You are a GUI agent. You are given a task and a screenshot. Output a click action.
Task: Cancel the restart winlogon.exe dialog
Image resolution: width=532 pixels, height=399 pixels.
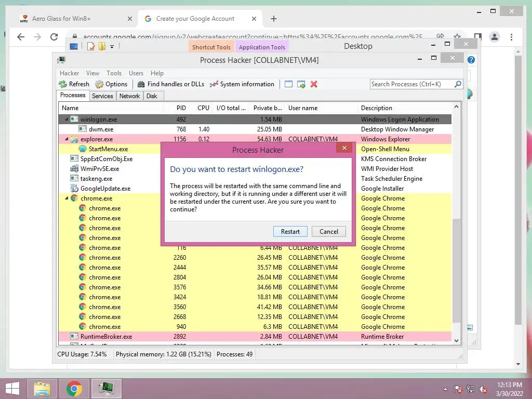(x=328, y=231)
